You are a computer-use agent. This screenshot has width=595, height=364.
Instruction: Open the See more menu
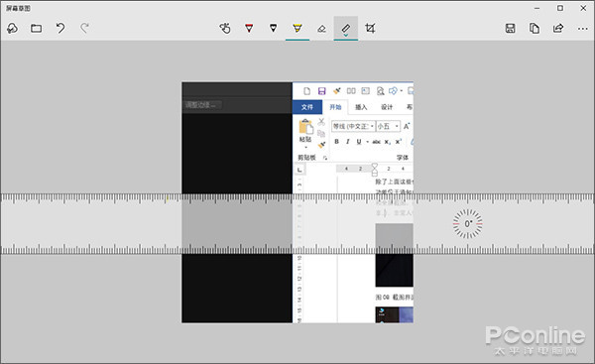click(582, 29)
